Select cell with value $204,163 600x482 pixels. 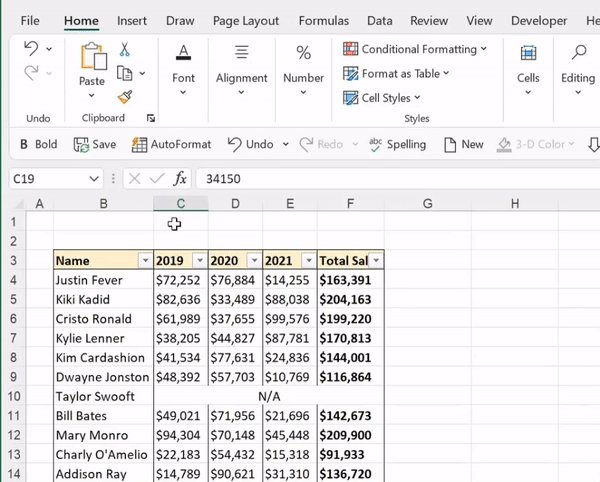point(351,300)
